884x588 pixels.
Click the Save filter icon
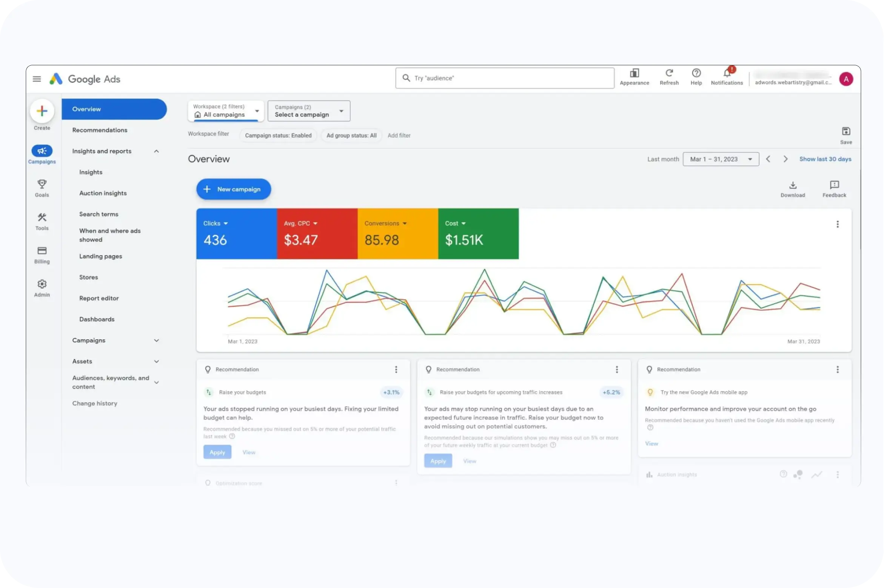coord(846,131)
